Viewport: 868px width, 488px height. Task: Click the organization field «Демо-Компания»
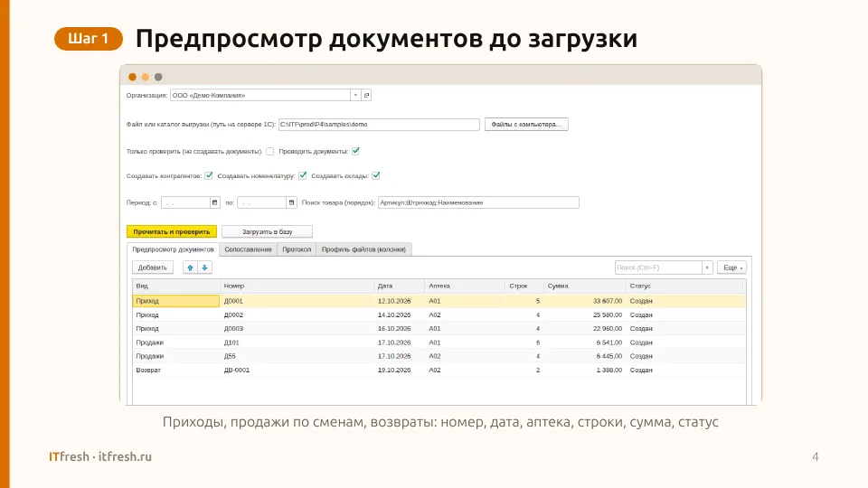[x=260, y=95]
